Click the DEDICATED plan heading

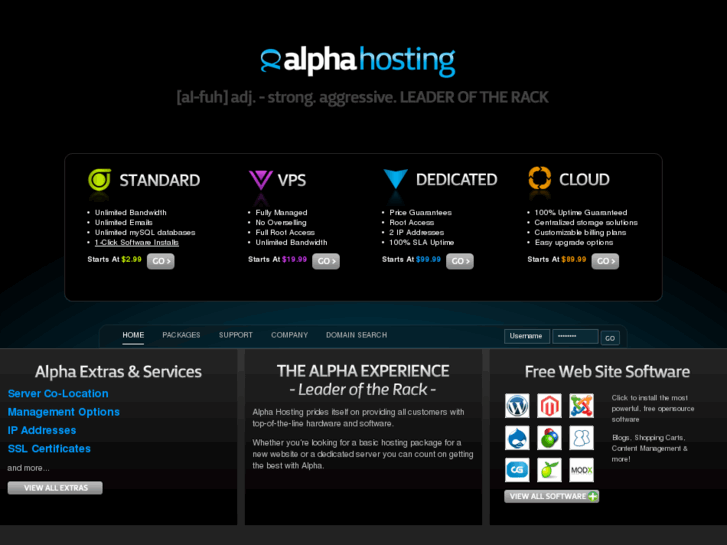tap(457, 180)
